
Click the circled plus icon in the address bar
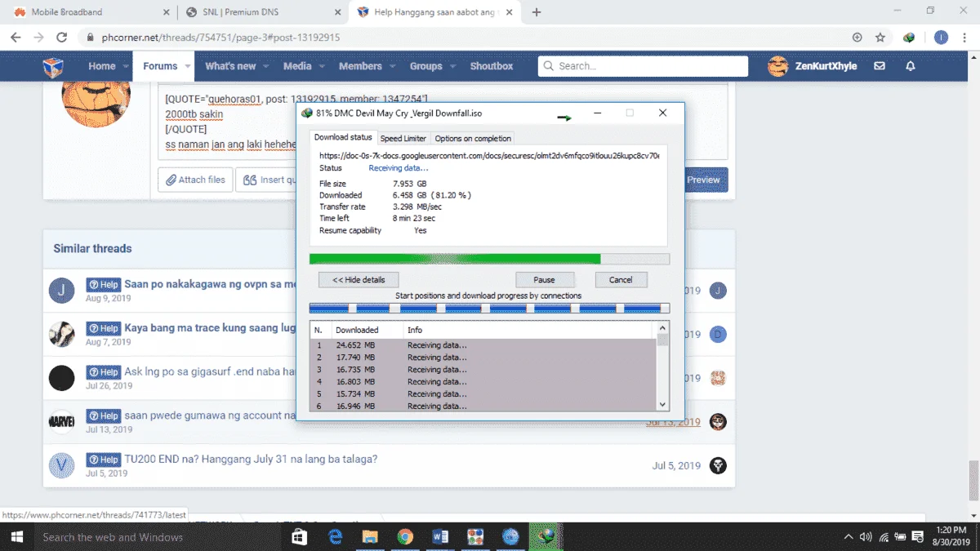[857, 38]
